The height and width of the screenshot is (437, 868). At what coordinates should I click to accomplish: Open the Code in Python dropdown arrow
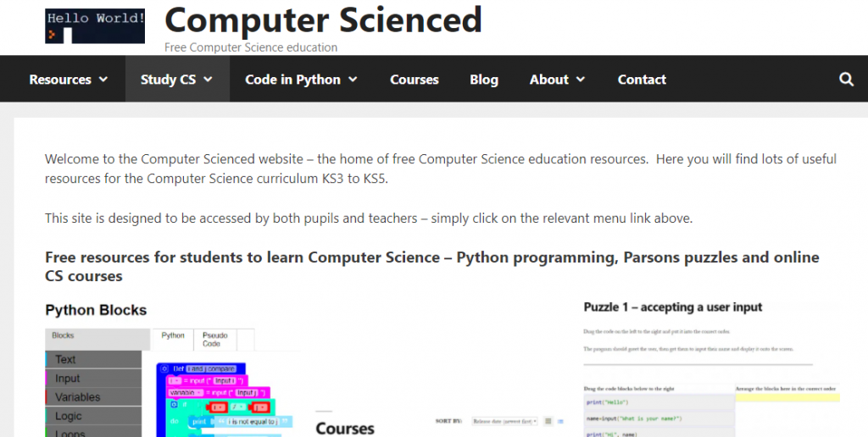click(x=353, y=80)
